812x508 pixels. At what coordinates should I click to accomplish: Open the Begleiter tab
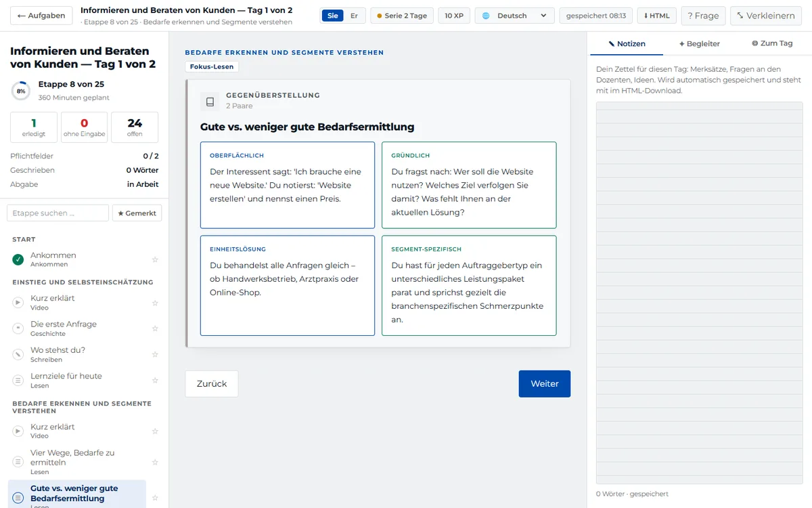700,43
